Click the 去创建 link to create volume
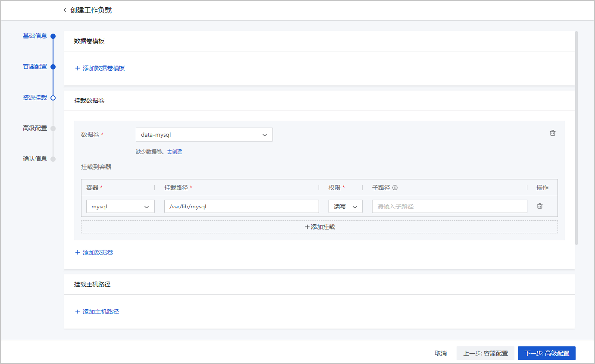This screenshot has height=364, width=595. coord(175,151)
